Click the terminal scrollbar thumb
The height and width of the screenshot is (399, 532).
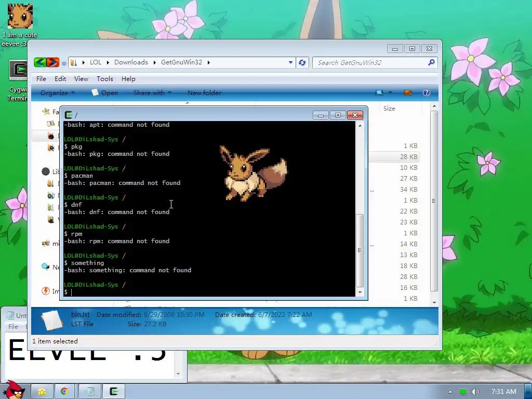(360, 250)
